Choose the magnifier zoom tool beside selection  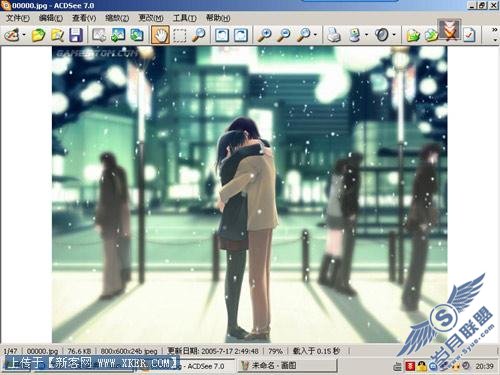click(199, 35)
